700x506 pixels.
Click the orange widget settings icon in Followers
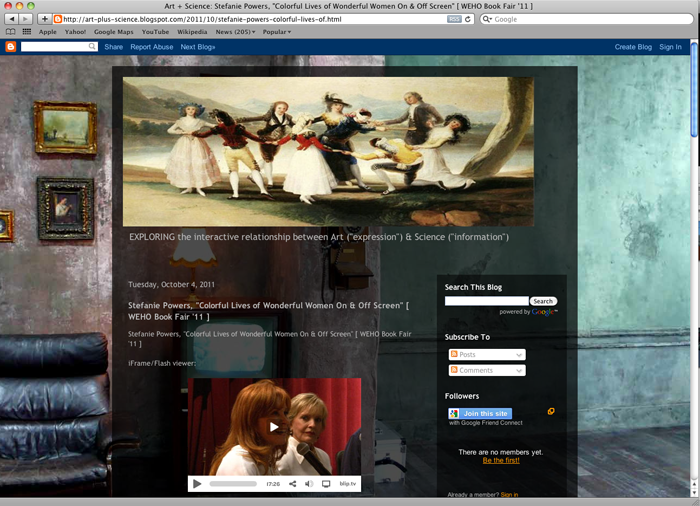551,411
